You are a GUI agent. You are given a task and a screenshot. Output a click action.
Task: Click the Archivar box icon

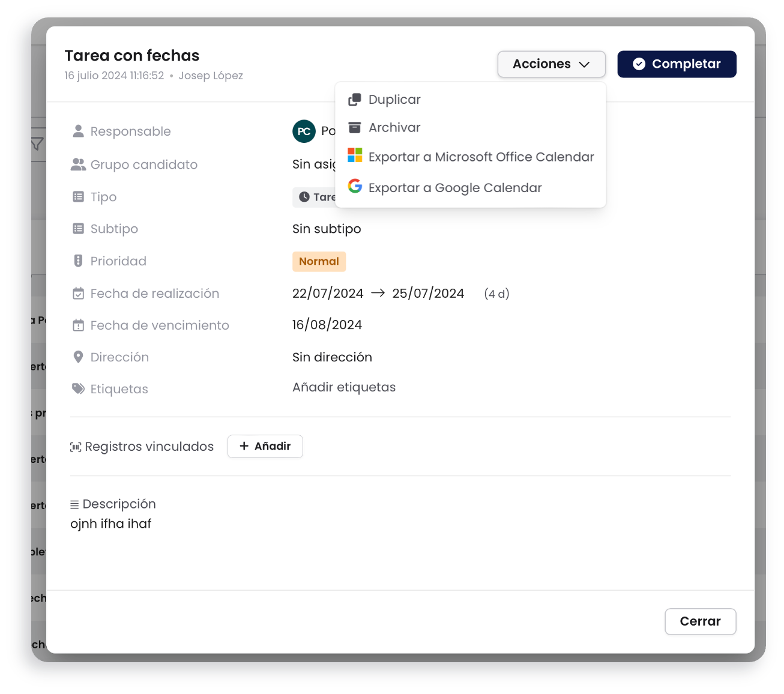pos(355,127)
